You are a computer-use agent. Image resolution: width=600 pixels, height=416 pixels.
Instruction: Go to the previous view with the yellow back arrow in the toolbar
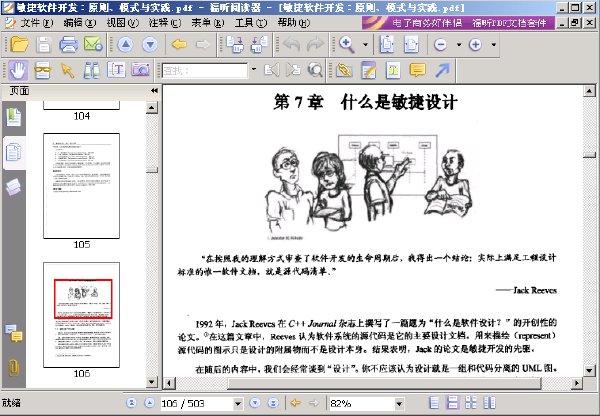179,45
